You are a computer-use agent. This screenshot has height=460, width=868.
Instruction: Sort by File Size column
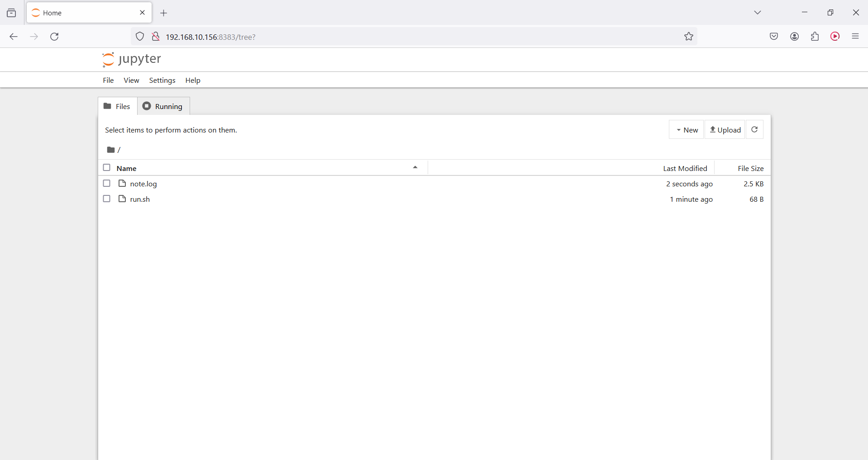[751, 168]
